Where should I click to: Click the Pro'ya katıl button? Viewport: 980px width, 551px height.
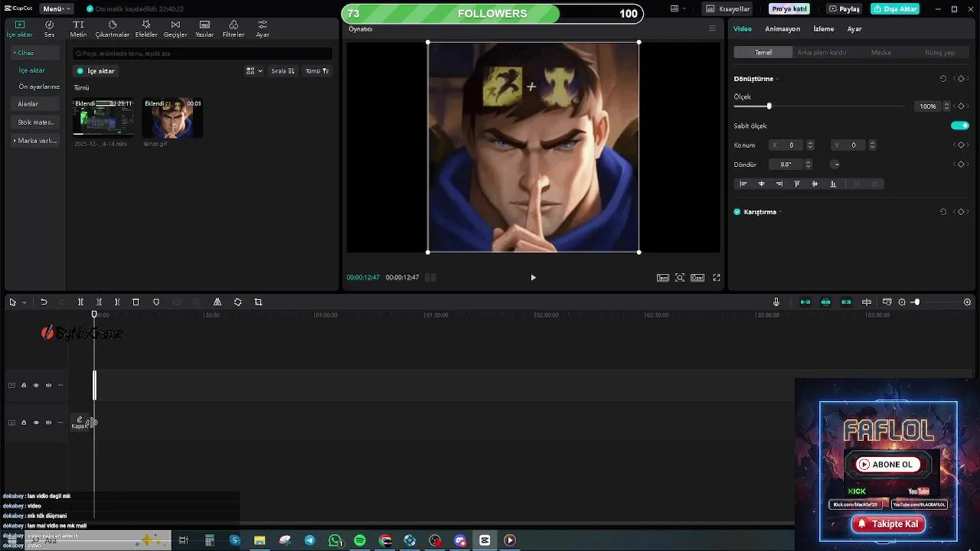click(789, 9)
